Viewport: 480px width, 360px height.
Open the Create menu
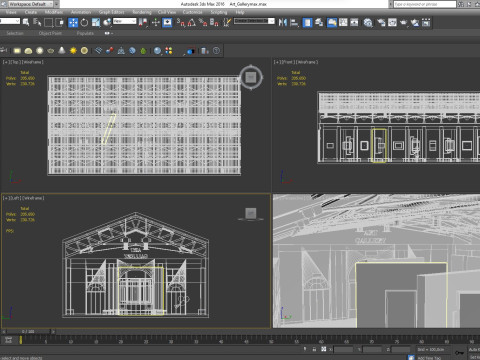pyautogui.click(x=31, y=12)
